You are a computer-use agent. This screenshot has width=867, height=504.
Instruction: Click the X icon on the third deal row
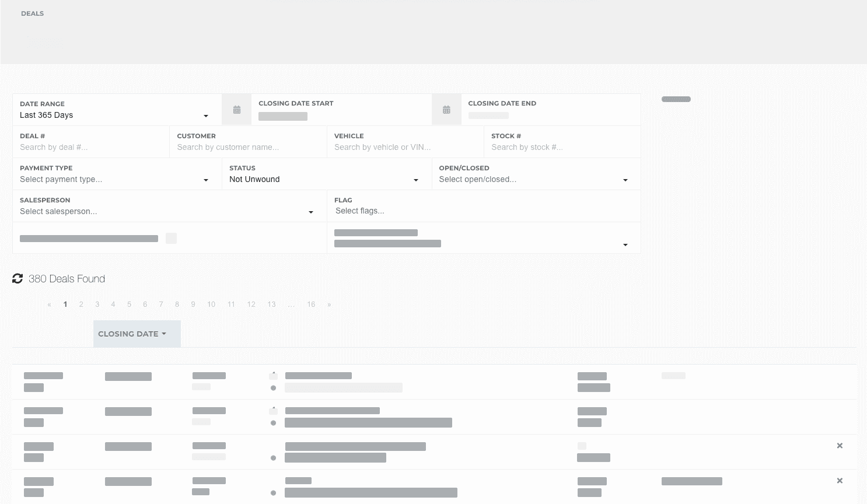coord(840,446)
